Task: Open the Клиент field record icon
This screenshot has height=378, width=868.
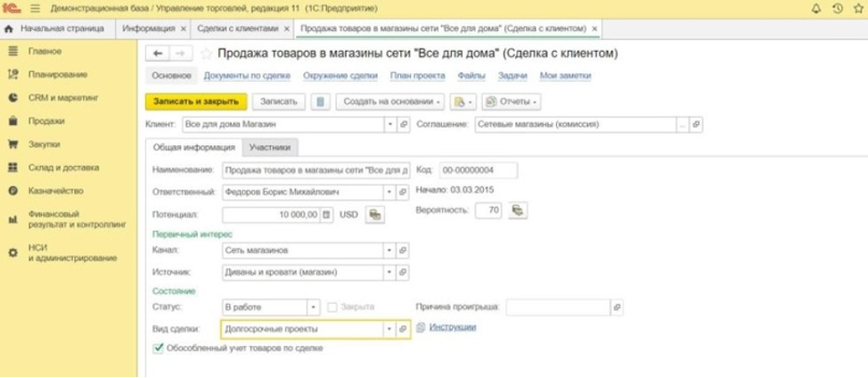Action: [404, 125]
